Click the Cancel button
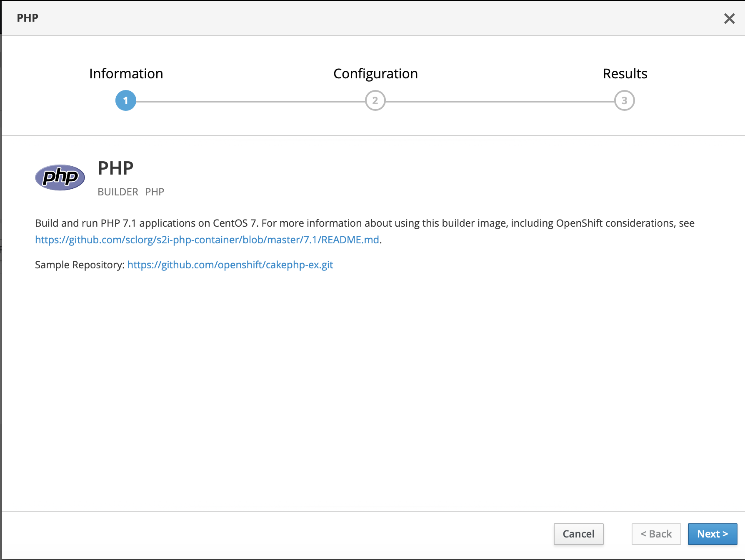Screen dimensions: 745x560 point(578,534)
